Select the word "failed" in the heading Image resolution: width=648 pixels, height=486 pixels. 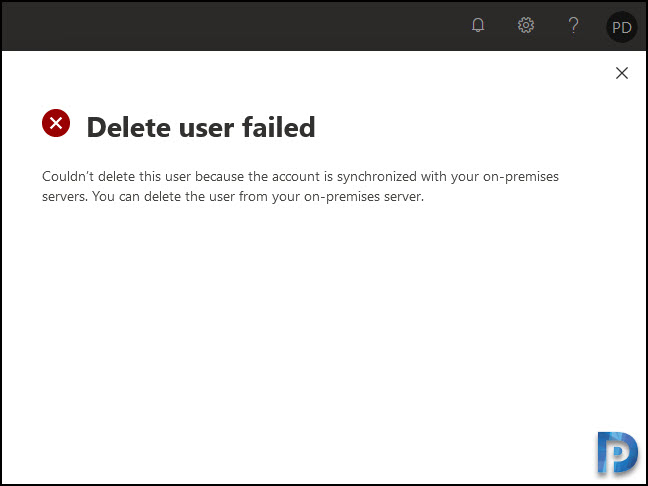pos(279,126)
